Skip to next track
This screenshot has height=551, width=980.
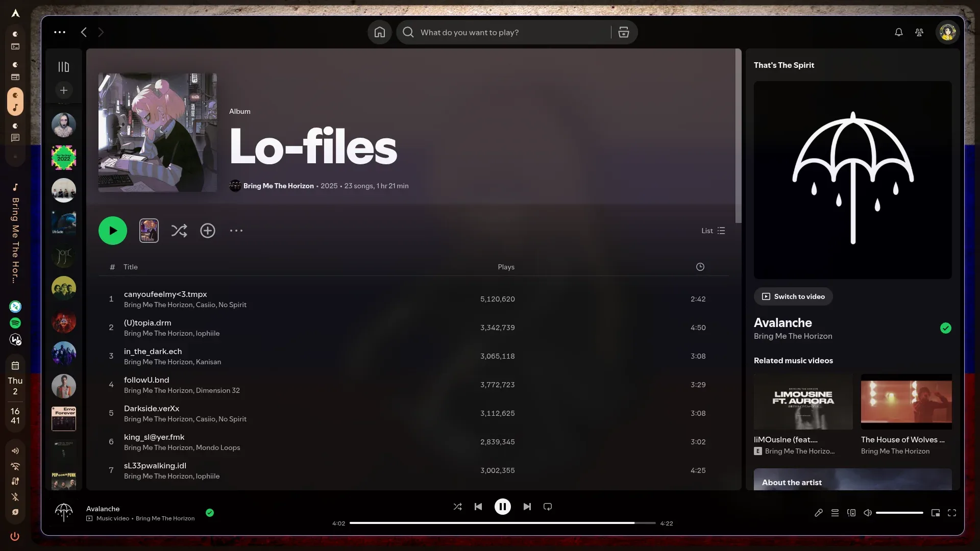coord(527,507)
